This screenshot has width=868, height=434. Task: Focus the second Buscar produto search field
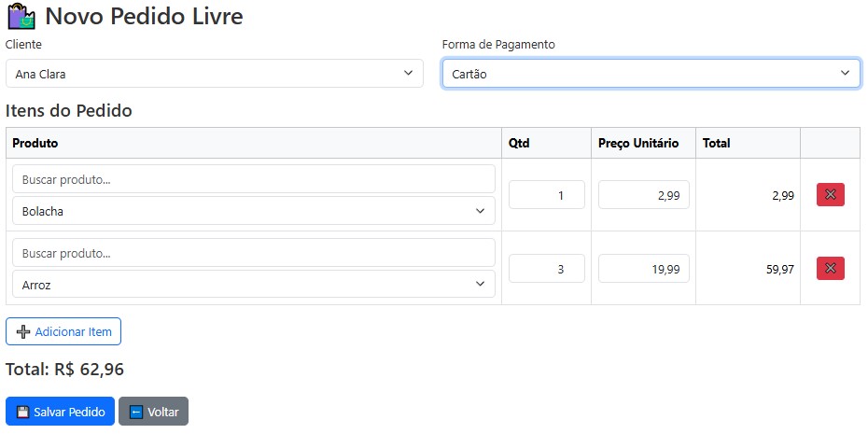(x=253, y=253)
